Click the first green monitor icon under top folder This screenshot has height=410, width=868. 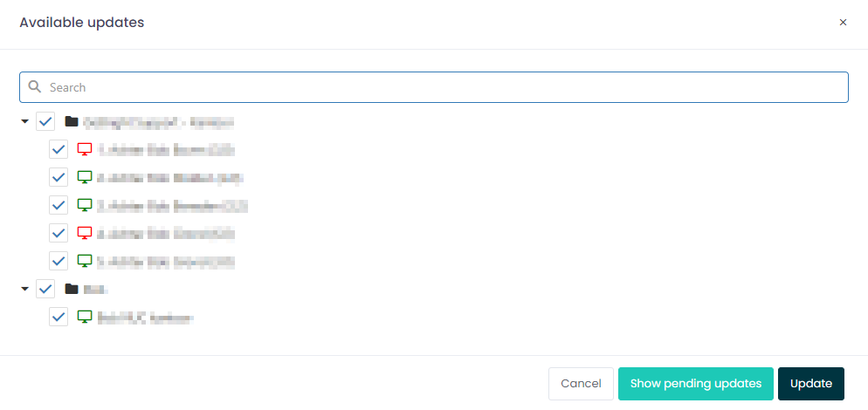pyautogui.click(x=84, y=177)
